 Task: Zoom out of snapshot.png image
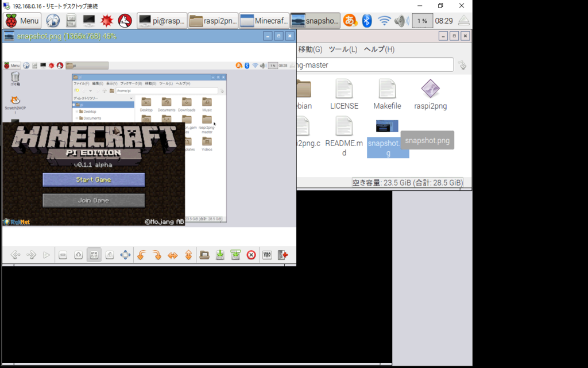[63, 255]
